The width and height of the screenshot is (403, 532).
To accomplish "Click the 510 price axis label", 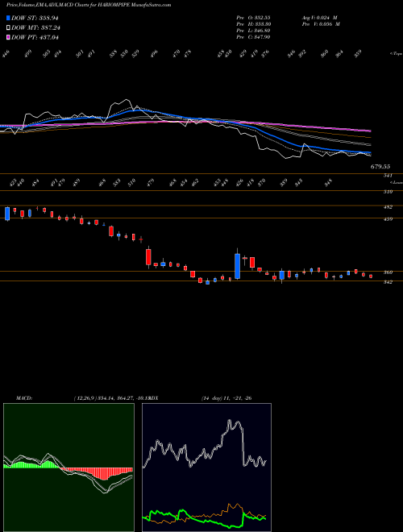I will 388,192.
